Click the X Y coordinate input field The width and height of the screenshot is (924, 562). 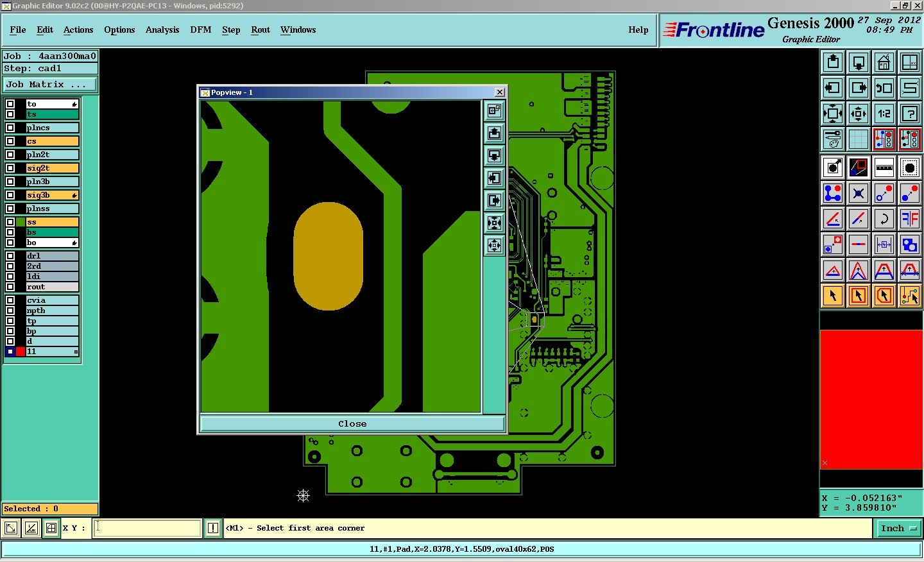point(148,529)
